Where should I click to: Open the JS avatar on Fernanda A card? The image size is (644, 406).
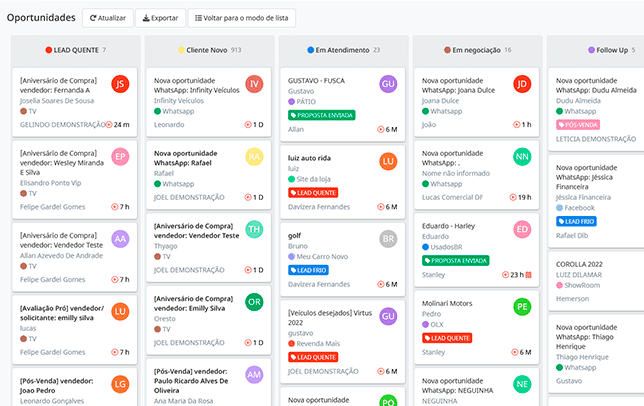120,84
